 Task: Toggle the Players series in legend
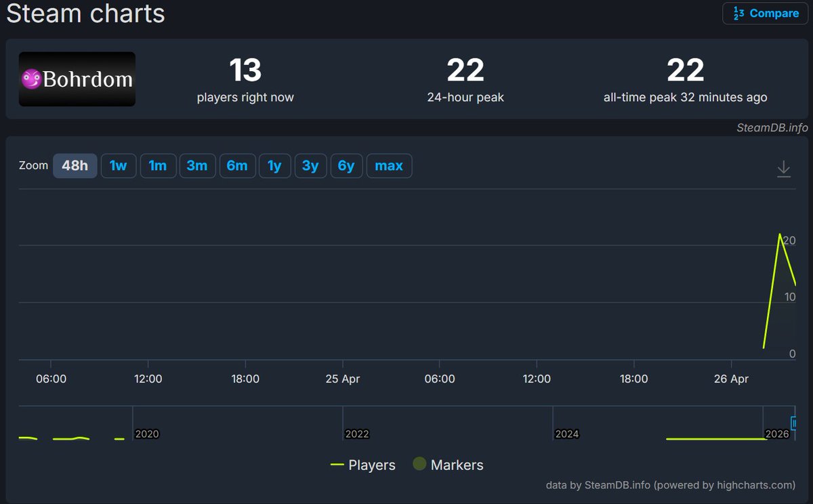click(x=362, y=465)
